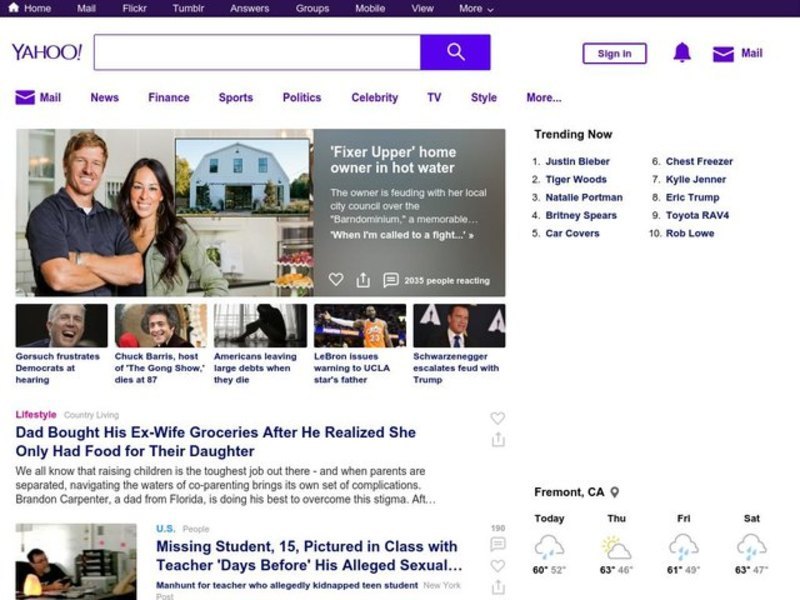Viewport: 800px width, 600px height.
Task: Expand the More dropdown in top bar
Action: click(476, 8)
